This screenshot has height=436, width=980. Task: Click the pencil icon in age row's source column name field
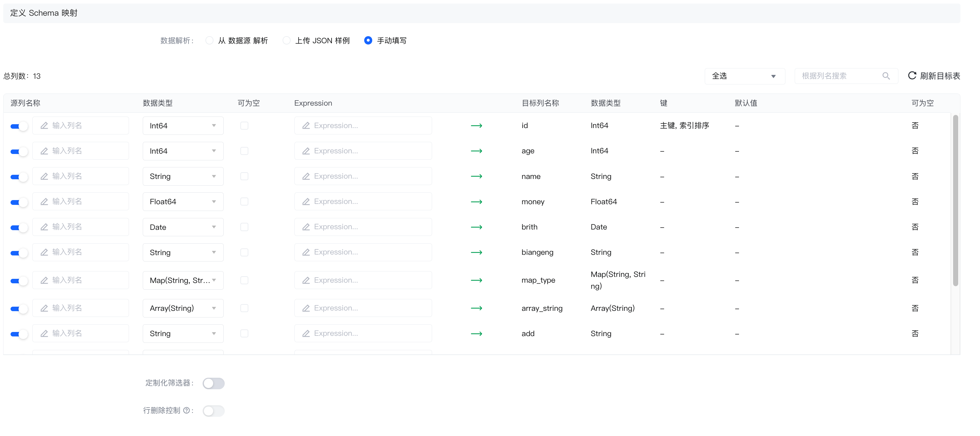44,151
